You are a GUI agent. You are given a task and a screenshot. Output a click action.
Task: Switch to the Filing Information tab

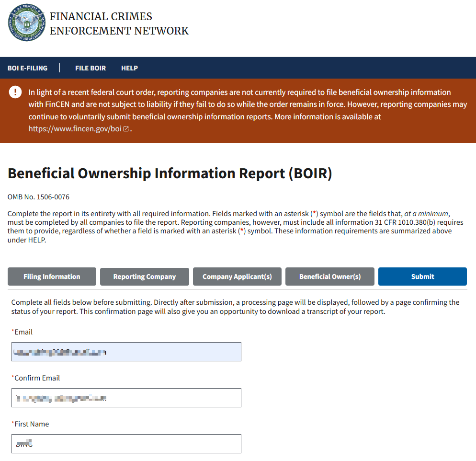(x=52, y=277)
